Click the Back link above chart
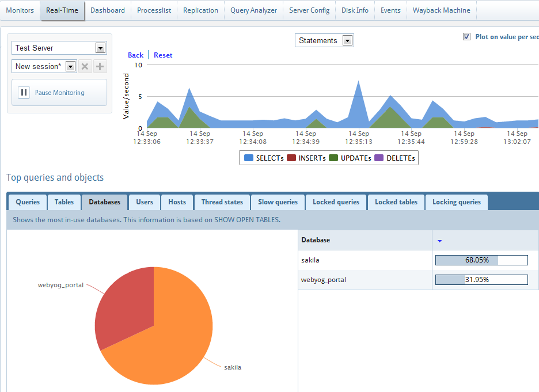Viewport: 539px width, 392px height. tap(135, 55)
